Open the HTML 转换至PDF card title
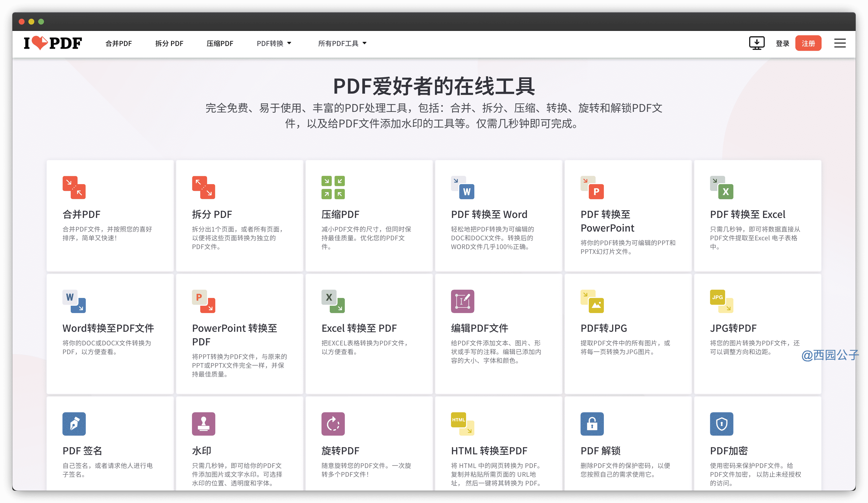868x503 pixels. pyautogui.click(x=489, y=451)
